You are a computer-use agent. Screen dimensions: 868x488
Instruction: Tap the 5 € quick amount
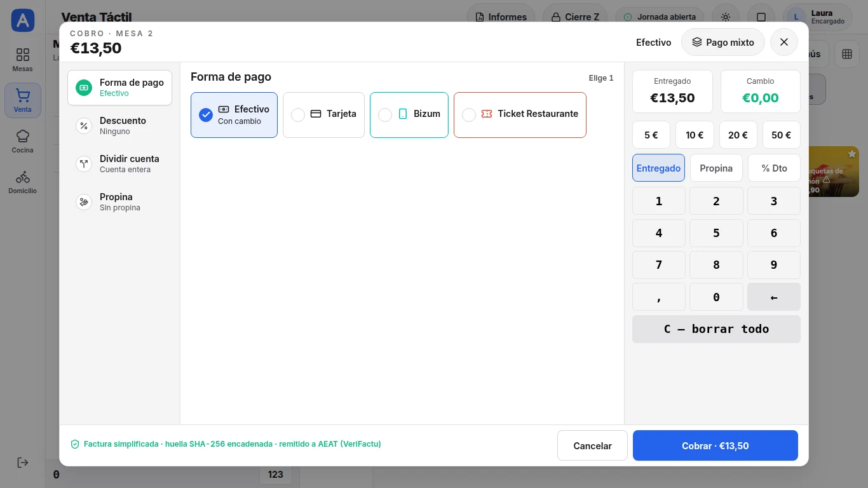point(651,135)
